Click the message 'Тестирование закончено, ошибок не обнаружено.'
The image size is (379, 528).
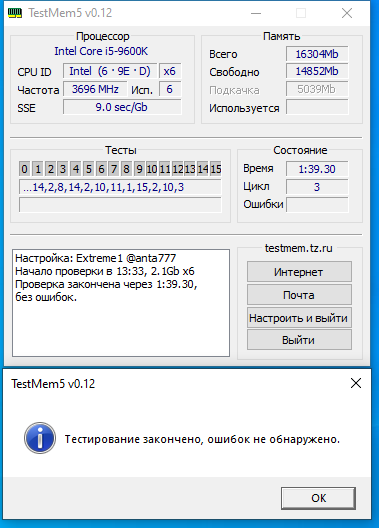(x=202, y=439)
